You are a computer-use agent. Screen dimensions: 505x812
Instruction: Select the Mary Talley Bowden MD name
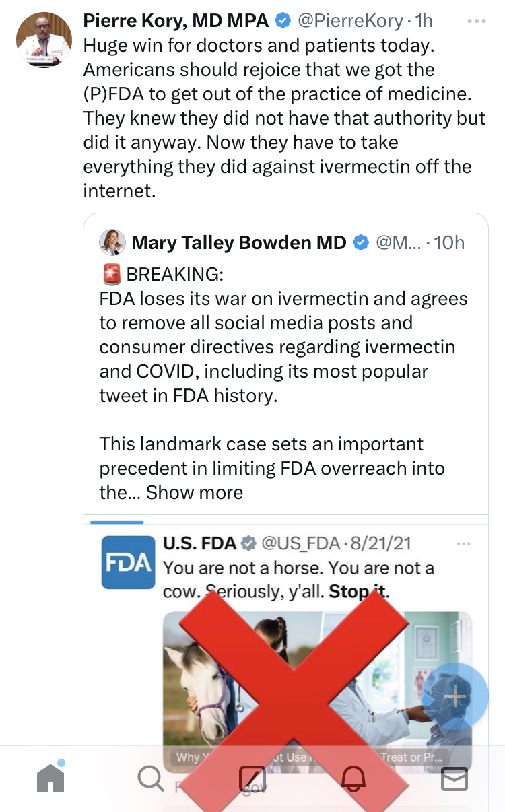(x=239, y=242)
